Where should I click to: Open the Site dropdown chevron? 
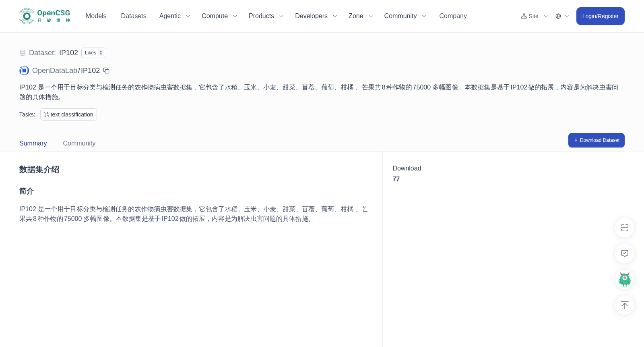click(x=546, y=16)
